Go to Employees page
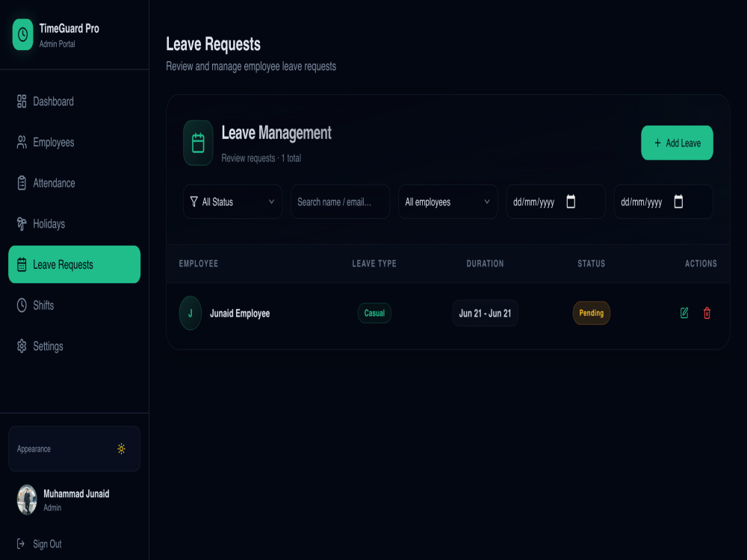The width and height of the screenshot is (747, 560). (x=74, y=143)
